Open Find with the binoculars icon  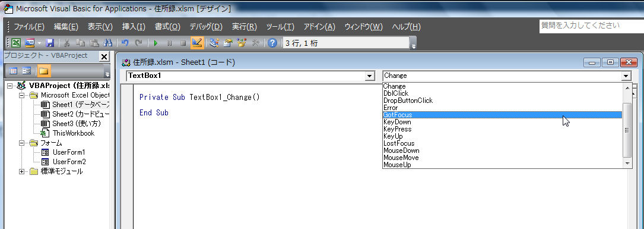(x=108, y=43)
